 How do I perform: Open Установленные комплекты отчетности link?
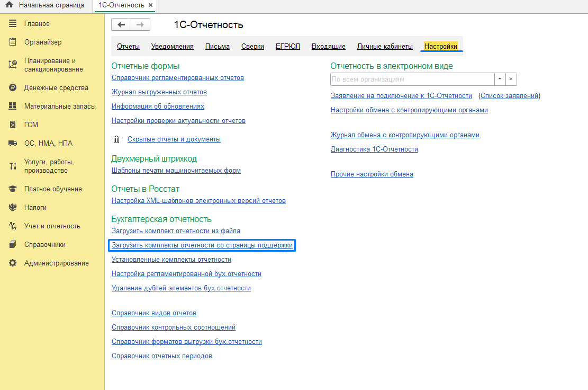pos(171,259)
